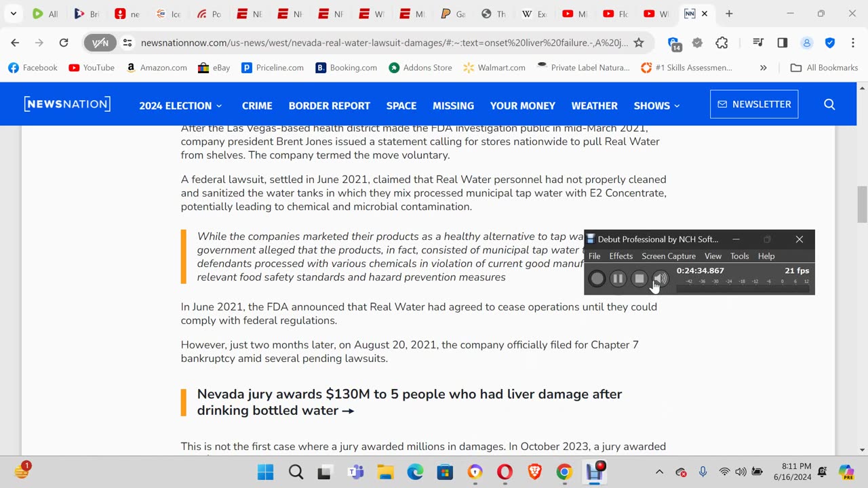The height and width of the screenshot is (488, 868).
Task: Open the site search magnifier icon
Action: pos(829,104)
